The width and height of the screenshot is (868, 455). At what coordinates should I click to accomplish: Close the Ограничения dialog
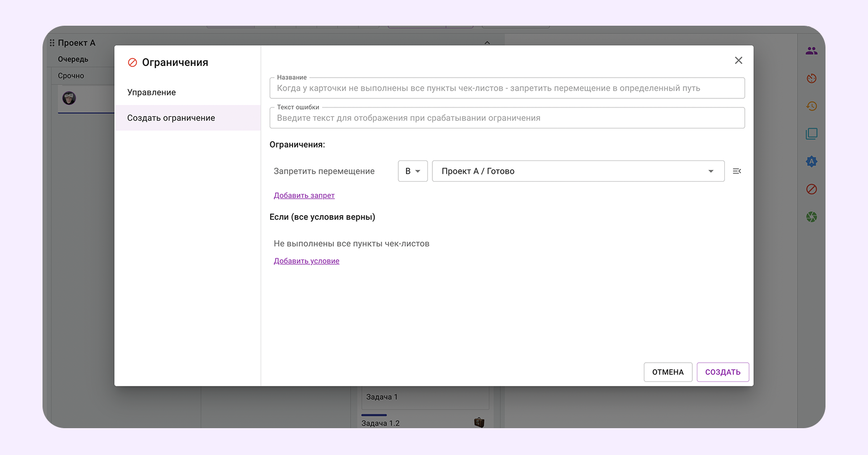click(738, 60)
